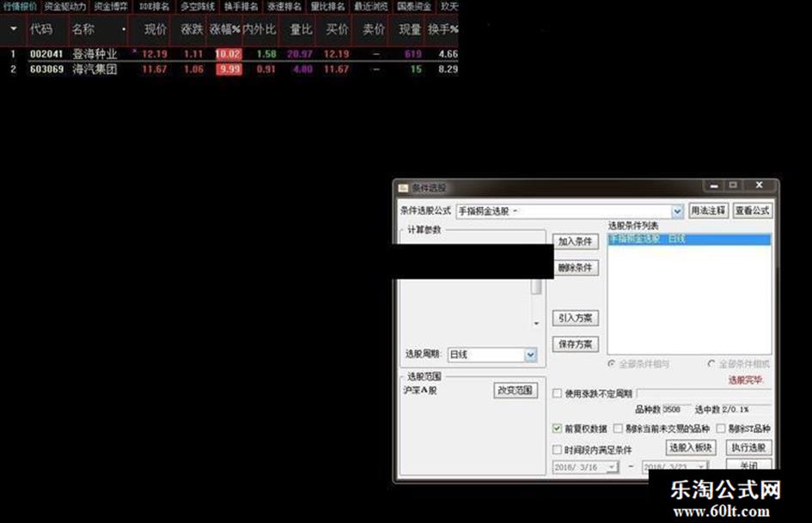Select the 全部条件相或 radio button

pos(711,364)
